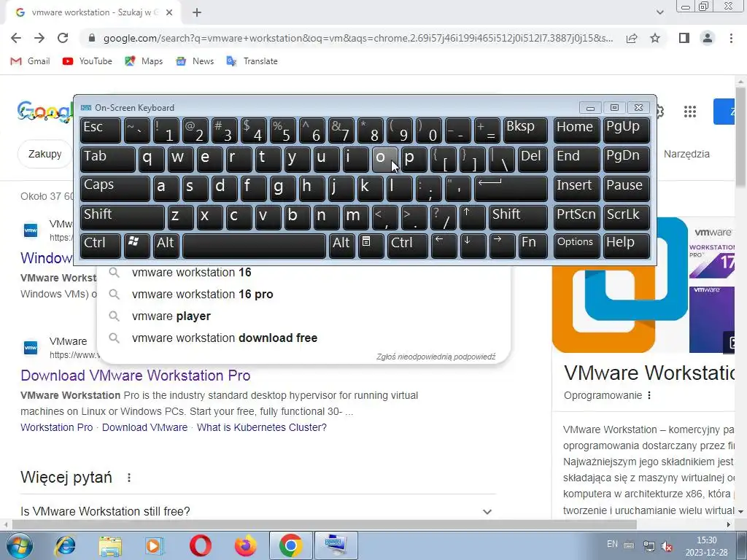Click the down arrow key

473,246
